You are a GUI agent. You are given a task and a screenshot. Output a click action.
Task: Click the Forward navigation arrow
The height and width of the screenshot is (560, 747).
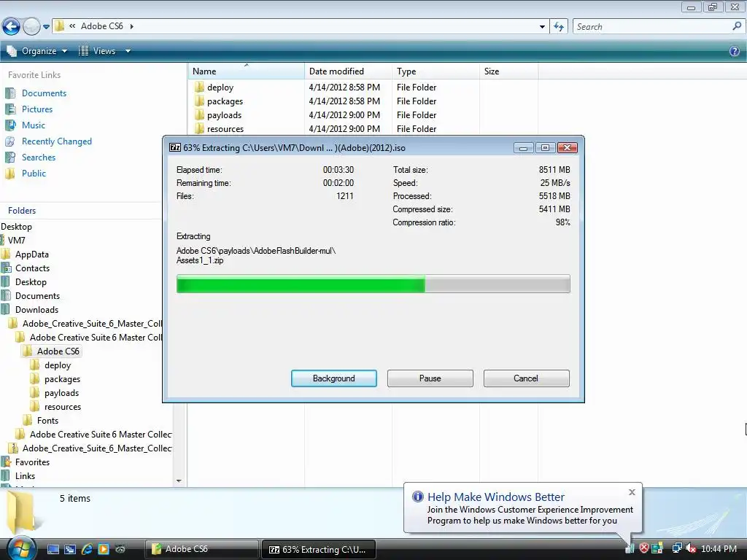pyautogui.click(x=31, y=27)
